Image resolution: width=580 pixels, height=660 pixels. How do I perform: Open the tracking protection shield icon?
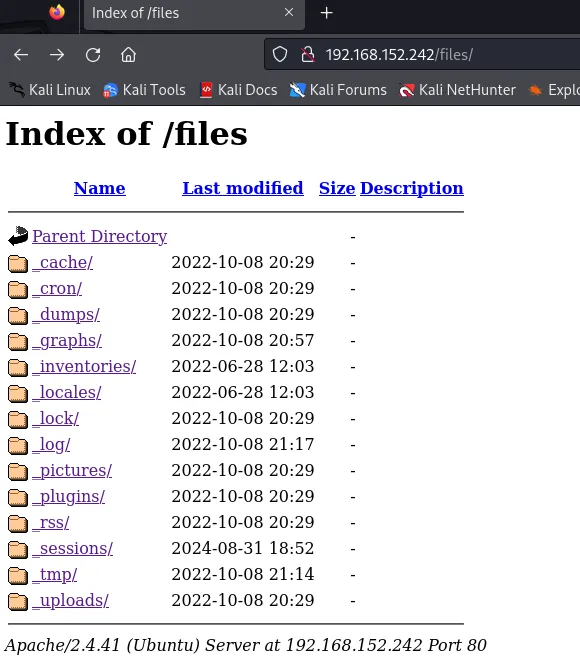[x=280, y=54]
